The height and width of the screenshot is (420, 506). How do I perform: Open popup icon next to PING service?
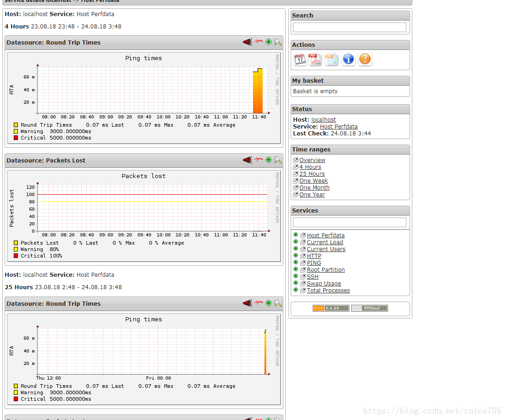[x=303, y=263]
